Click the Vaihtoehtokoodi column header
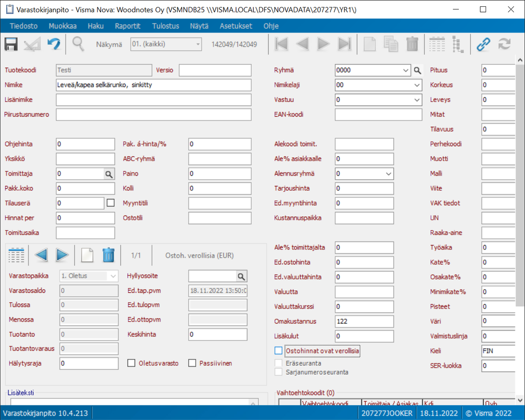Viewport: 525px width, 420px height. pyautogui.click(x=331, y=403)
